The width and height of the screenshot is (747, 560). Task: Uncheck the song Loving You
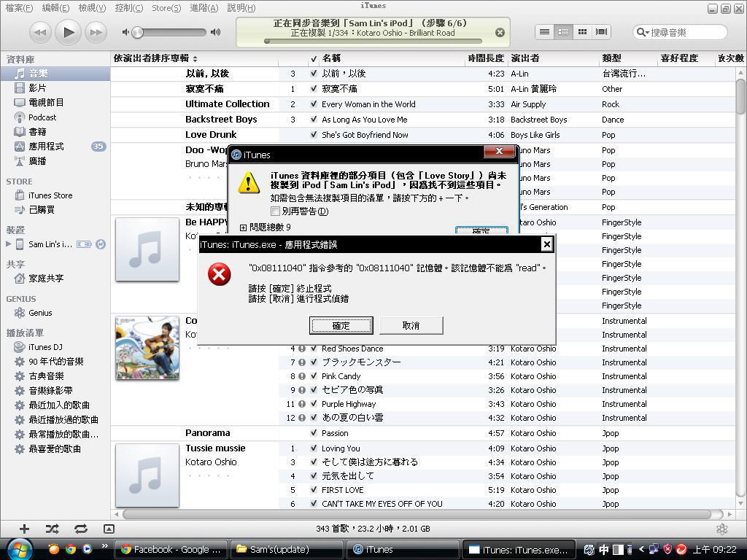tap(314, 448)
